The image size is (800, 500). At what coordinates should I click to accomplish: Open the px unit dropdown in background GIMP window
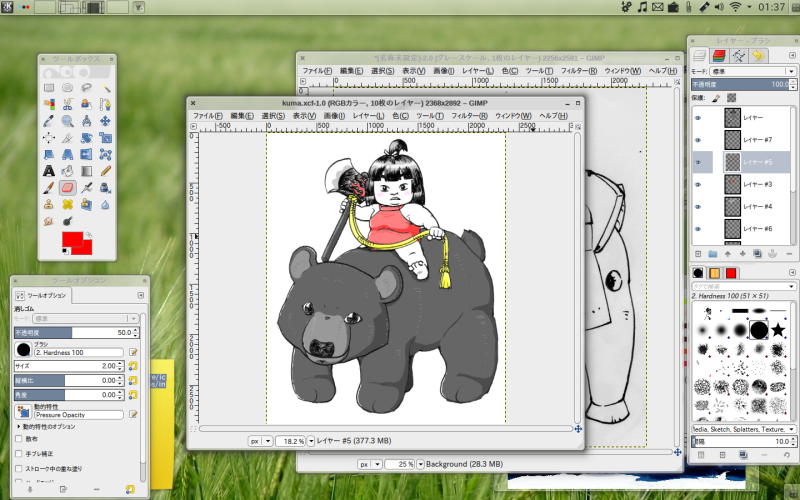click(x=370, y=464)
